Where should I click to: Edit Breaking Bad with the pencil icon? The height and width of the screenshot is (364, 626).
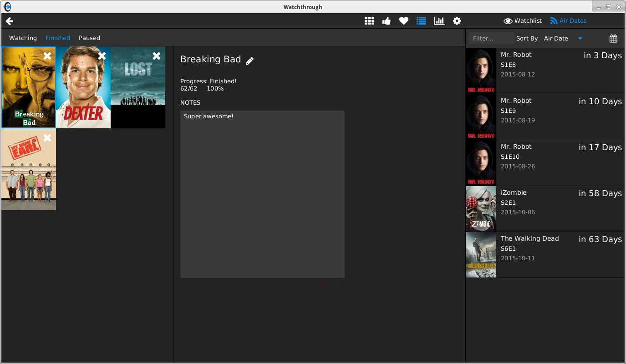point(249,61)
